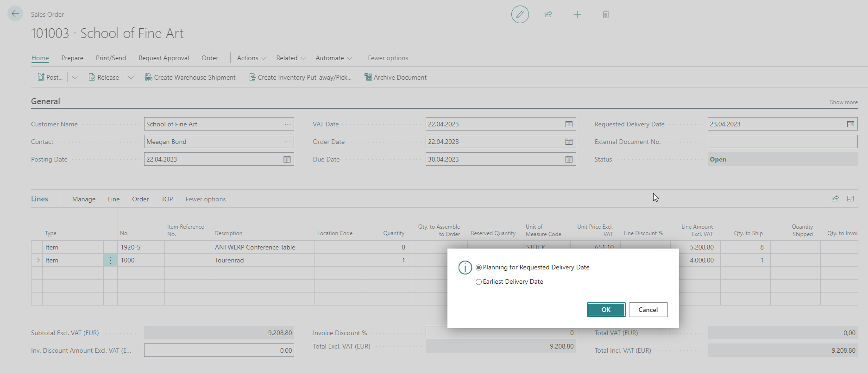Open dropdown arrow next to Release
Viewport: 868px width, 374px height.
click(131, 77)
